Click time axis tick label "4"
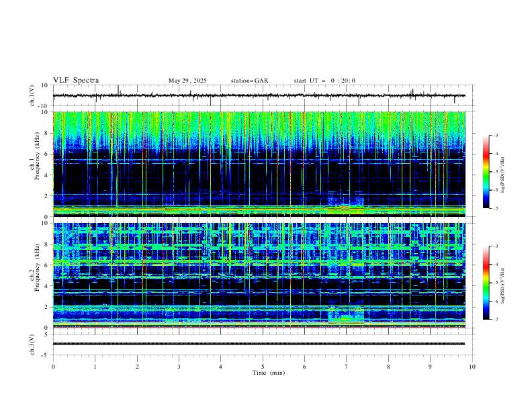532x411 pixels. [220, 367]
